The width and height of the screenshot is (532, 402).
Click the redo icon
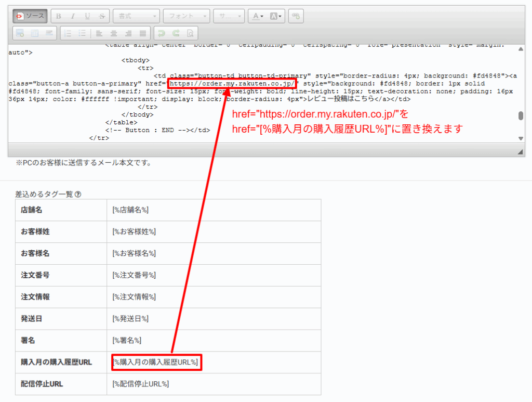tap(176, 33)
